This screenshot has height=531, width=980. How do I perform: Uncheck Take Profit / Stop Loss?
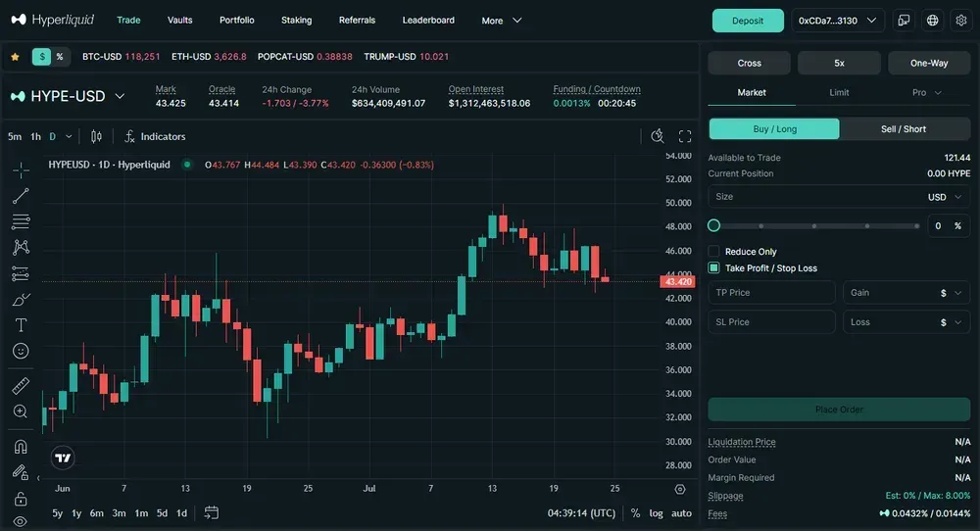[713, 268]
